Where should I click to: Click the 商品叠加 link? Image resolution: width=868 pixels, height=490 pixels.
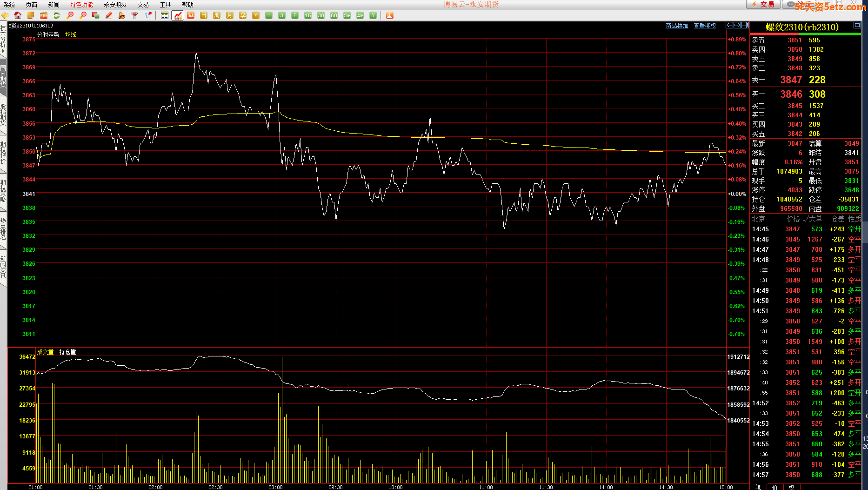677,26
